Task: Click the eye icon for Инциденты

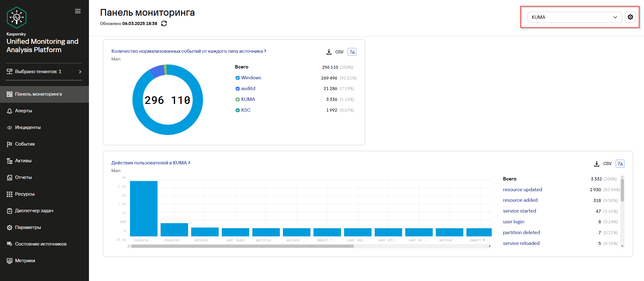Action: tap(10, 127)
